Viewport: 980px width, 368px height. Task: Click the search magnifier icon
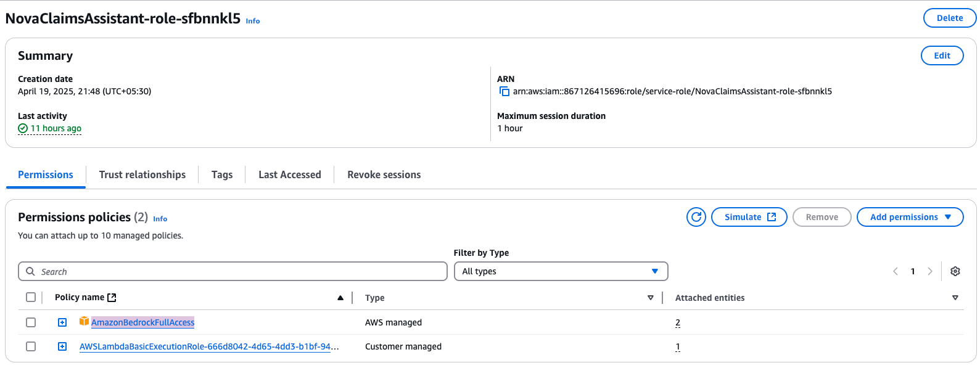pos(30,271)
